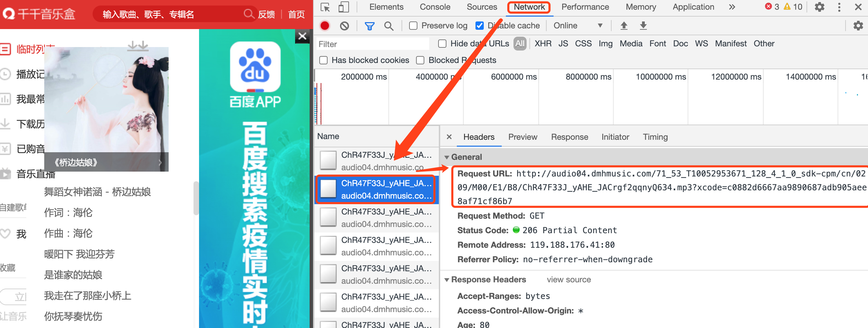Open the most-played chart icon
This screenshot has width=868, height=328.
point(6,99)
